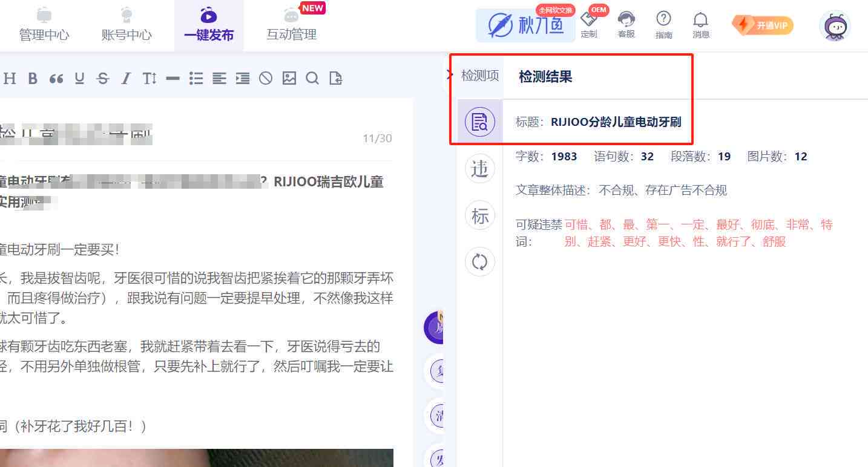Select the 违 violation check item

[x=480, y=169]
